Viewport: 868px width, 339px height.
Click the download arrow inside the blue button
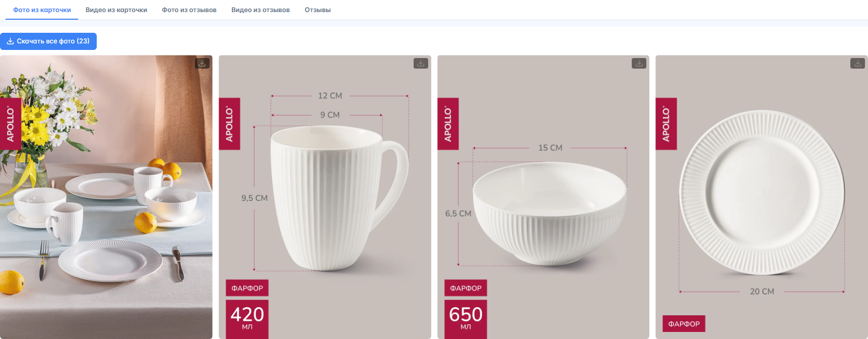[x=10, y=41]
